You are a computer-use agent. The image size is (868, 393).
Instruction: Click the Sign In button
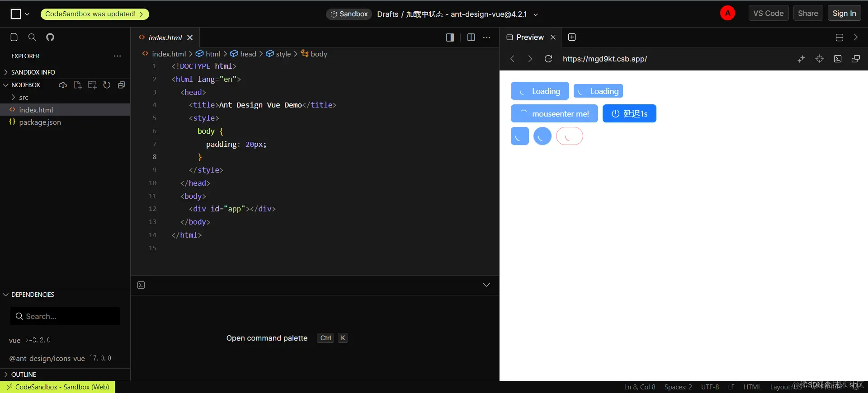pyautogui.click(x=844, y=13)
